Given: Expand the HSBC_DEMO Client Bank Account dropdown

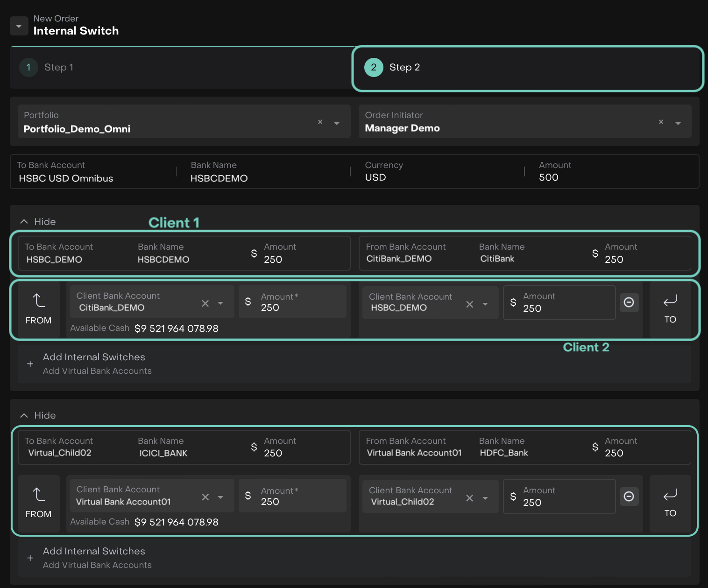Looking at the screenshot, I should click(x=485, y=304).
